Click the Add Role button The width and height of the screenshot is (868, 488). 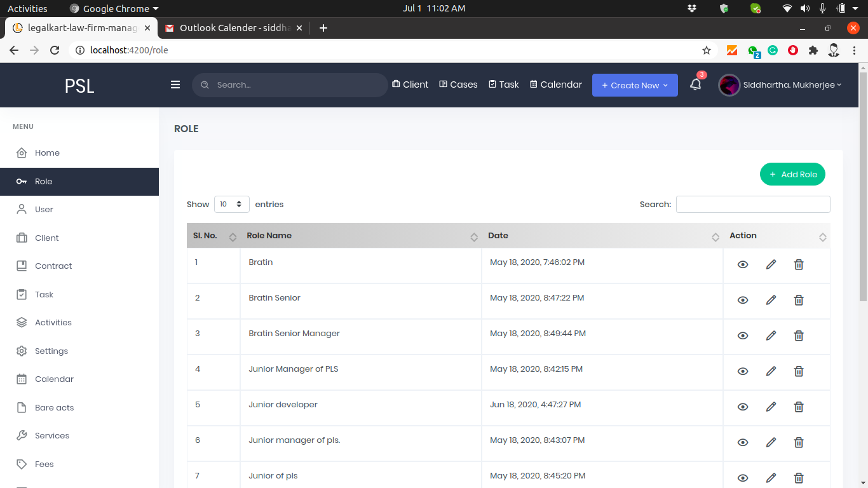792,174
